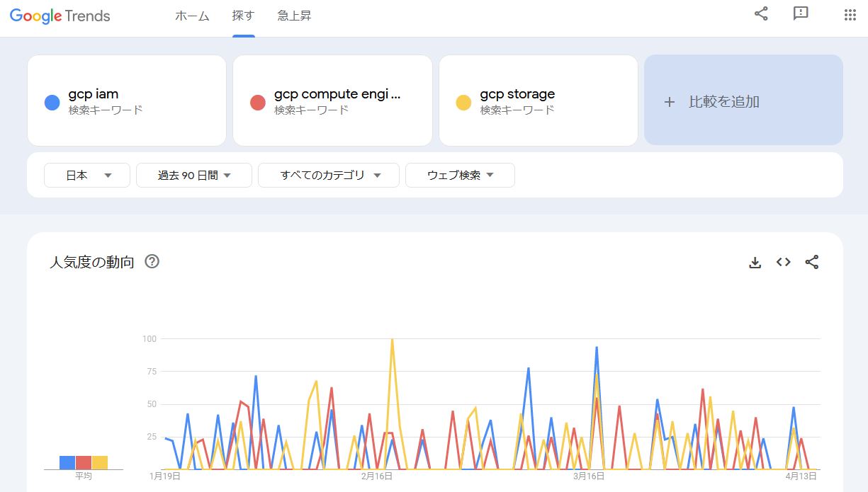Open the 過去 90 日間 time range dropdown
The image size is (868, 492).
point(194,176)
